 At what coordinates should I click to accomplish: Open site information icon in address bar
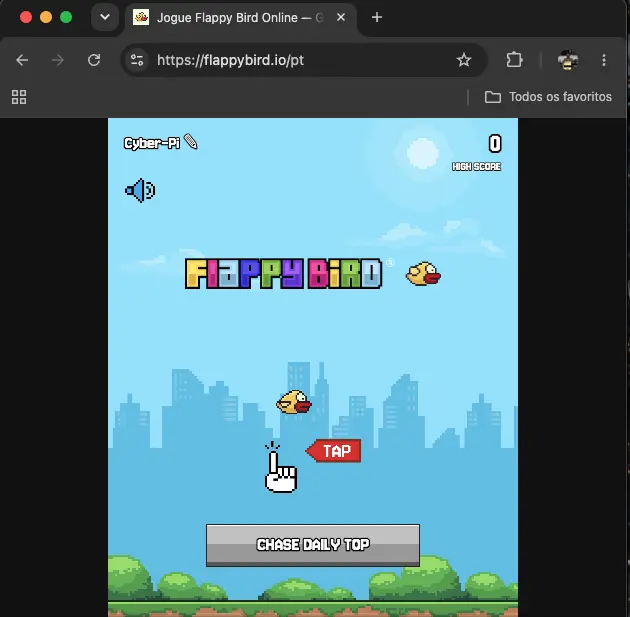137,60
